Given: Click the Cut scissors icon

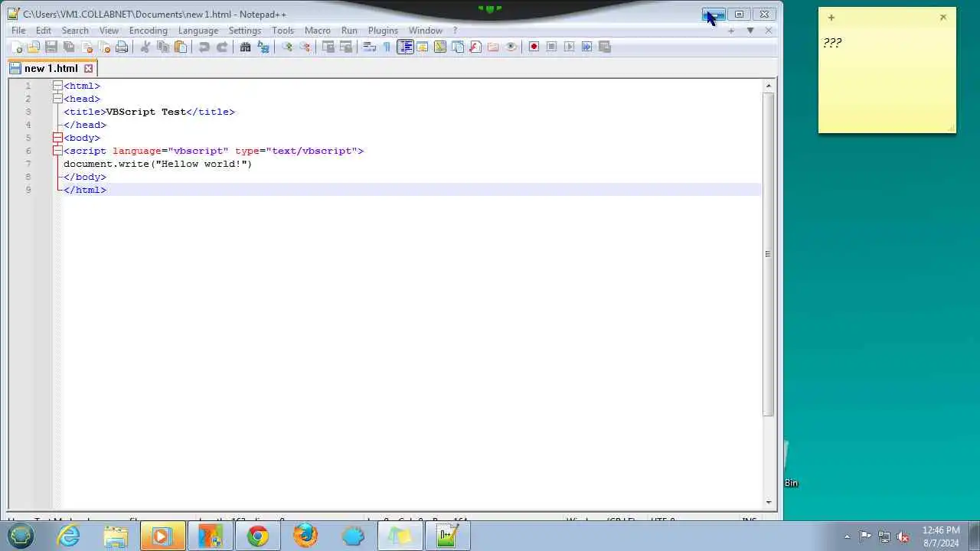Looking at the screenshot, I should (145, 47).
